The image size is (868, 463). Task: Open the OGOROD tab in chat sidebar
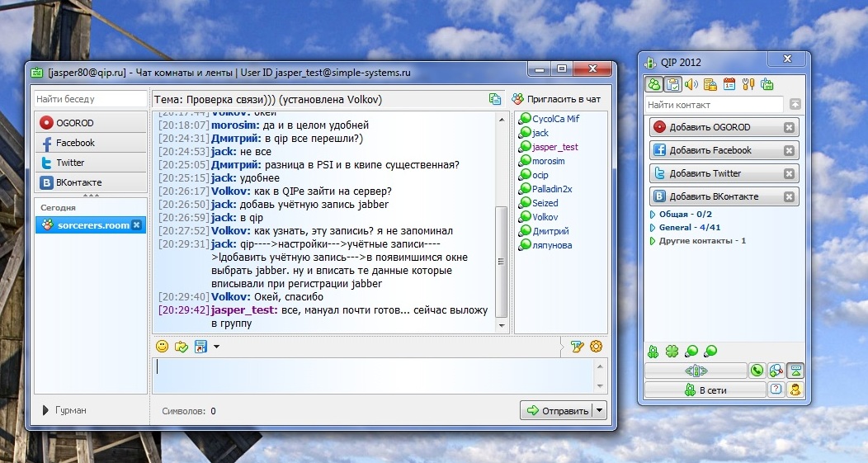91,123
